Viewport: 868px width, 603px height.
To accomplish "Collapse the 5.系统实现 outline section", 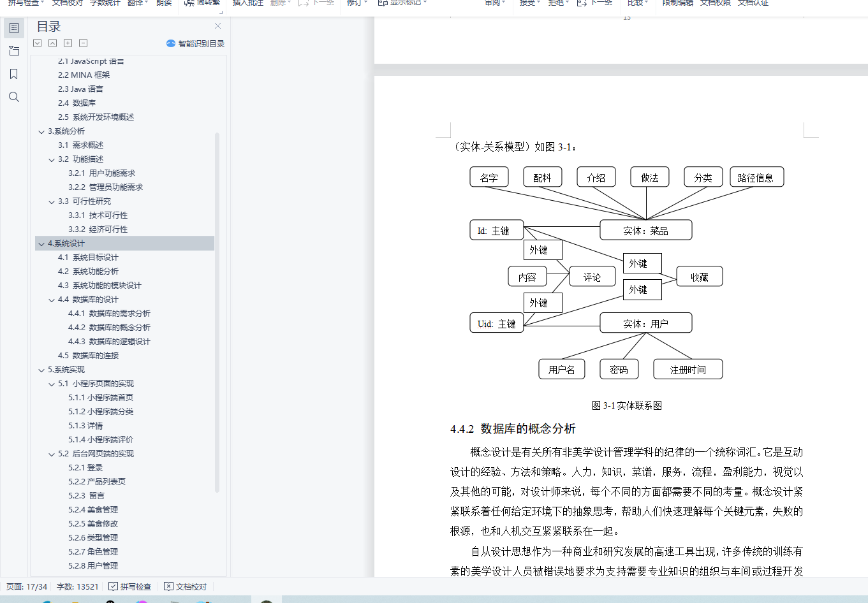I will coord(42,370).
